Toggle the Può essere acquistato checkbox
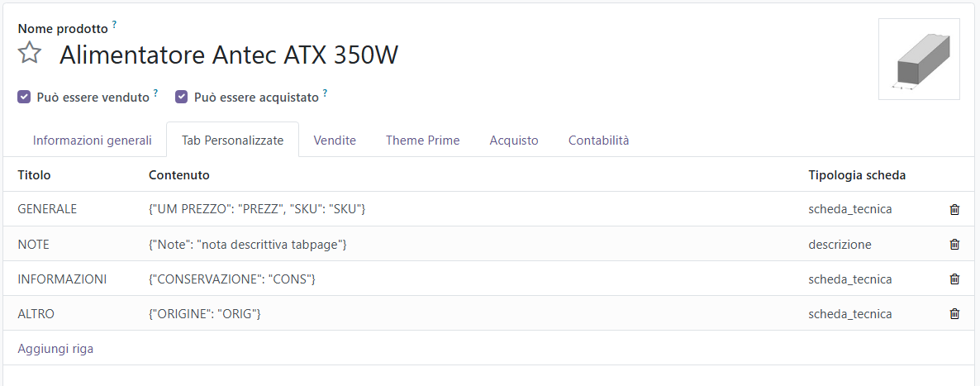 (182, 97)
